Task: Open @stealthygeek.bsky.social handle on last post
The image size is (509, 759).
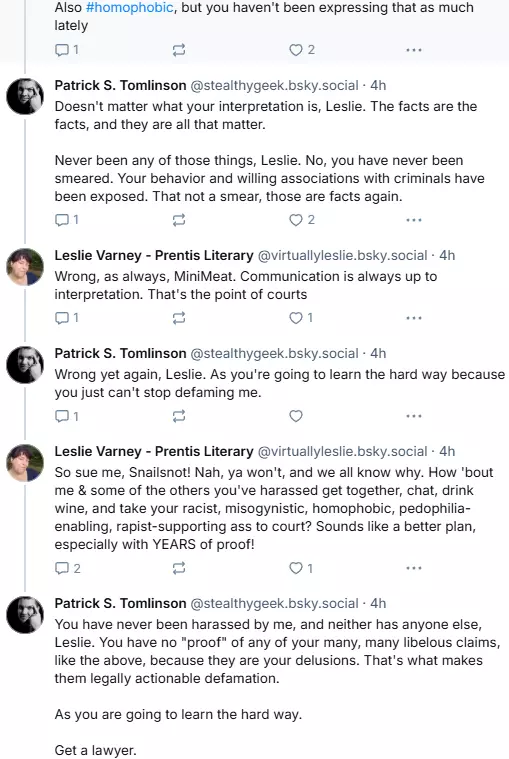Action: [x=274, y=604]
